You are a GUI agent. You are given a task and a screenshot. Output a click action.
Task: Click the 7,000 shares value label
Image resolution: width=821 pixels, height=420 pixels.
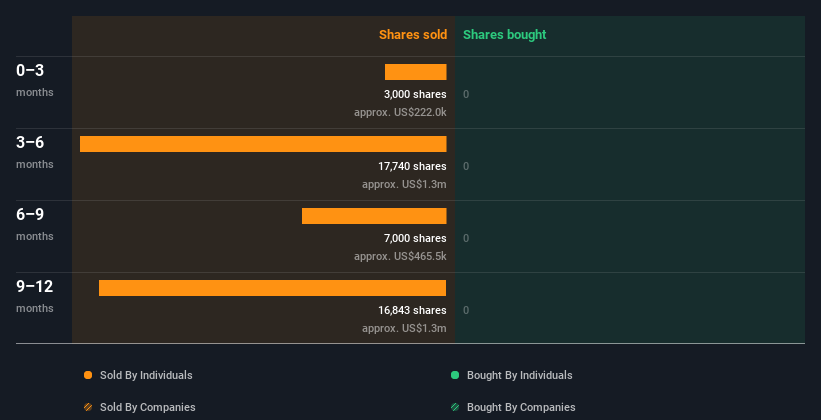click(x=415, y=238)
